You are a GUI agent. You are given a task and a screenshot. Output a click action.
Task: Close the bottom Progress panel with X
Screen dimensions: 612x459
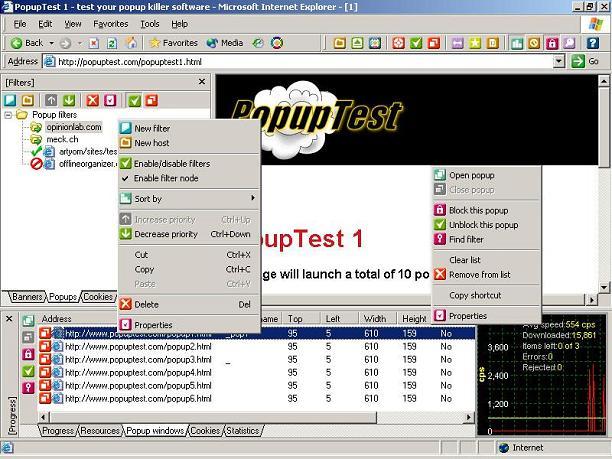[x=9, y=319]
